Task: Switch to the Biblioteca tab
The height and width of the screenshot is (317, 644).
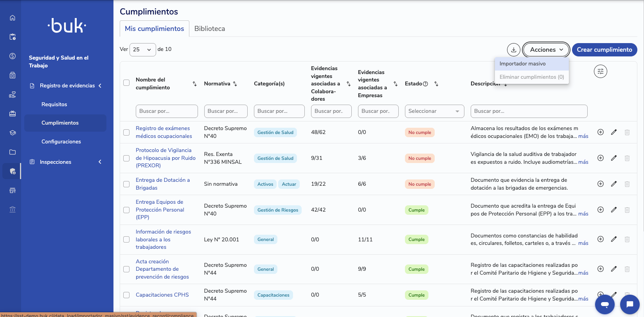Action: (x=210, y=29)
